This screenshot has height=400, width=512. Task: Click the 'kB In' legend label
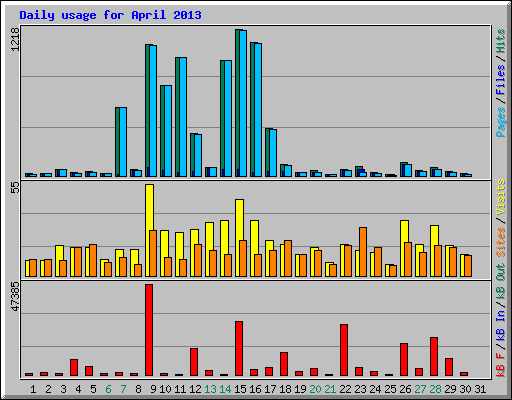(500, 325)
